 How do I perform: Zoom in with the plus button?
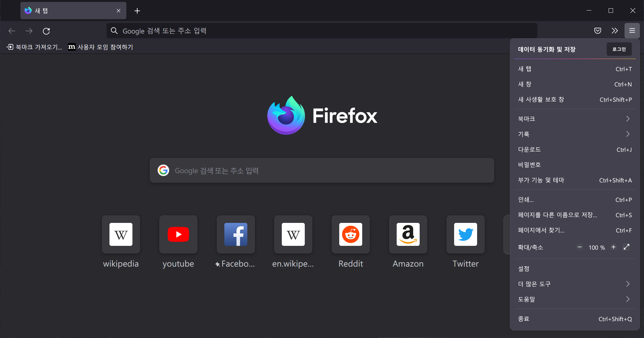pyautogui.click(x=613, y=247)
